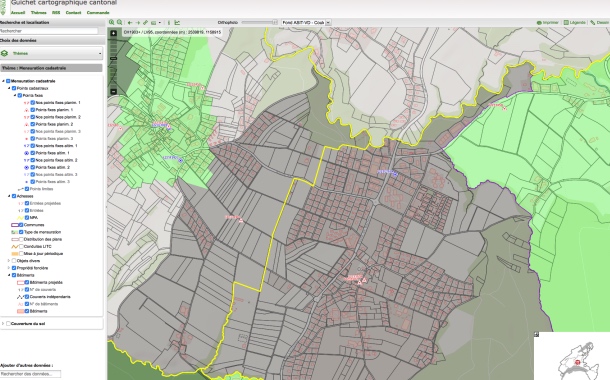Click the zoom-in magnifier tool in toolbar

(x=112, y=23)
